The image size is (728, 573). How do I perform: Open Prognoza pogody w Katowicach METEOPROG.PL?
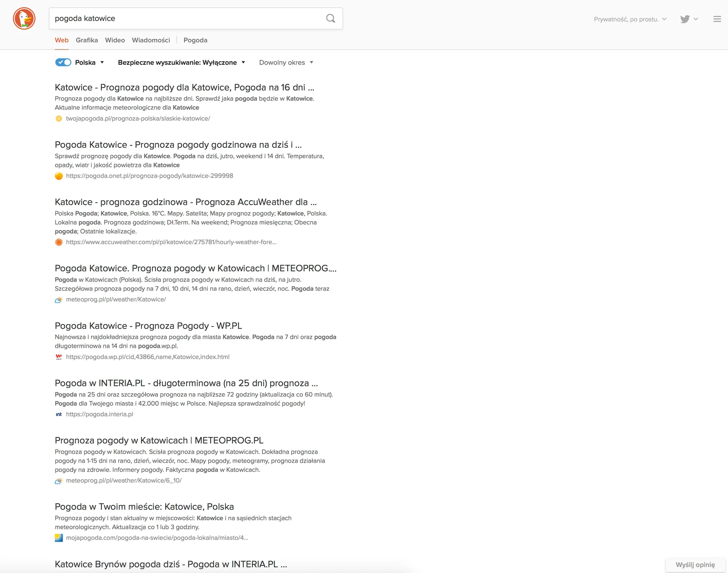pos(159,440)
